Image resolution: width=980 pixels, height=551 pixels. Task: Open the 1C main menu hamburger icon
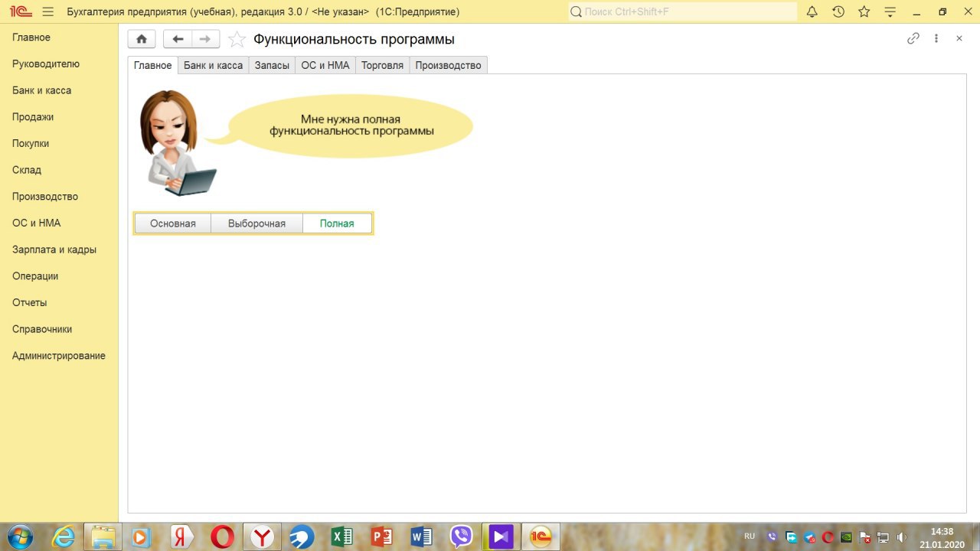tap(48, 11)
